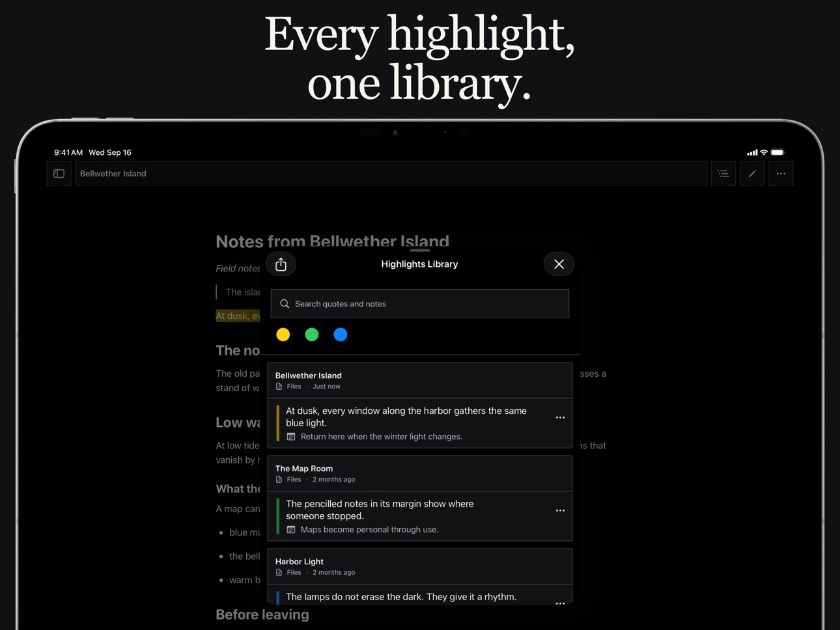
Task: Click the 'Before leaving' heading in the document
Action: pyautogui.click(x=262, y=614)
